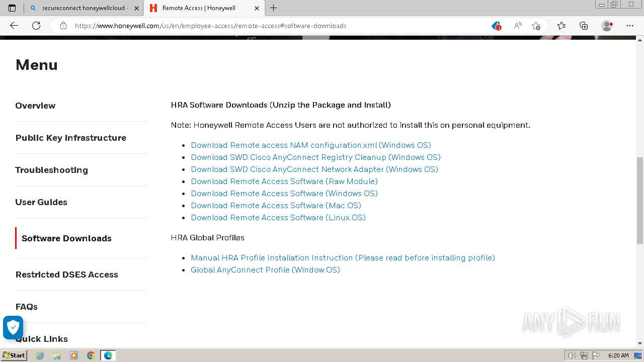Add this page to favorites
The image size is (644, 362).
(x=536, y=26)
